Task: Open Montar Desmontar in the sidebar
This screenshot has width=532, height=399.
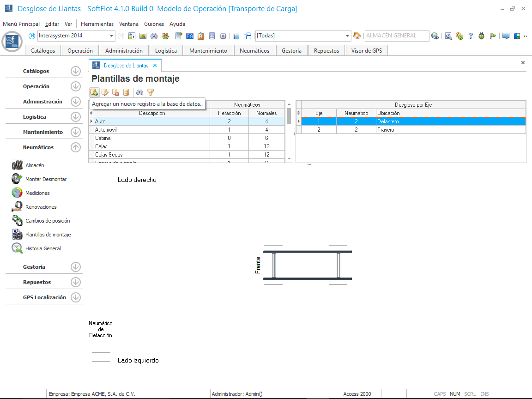Action: coord(46,179)
